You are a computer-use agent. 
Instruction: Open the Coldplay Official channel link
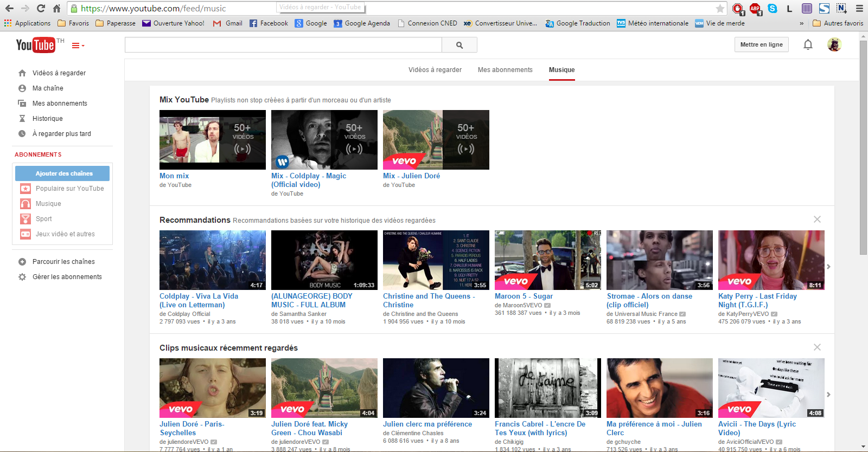189,314
